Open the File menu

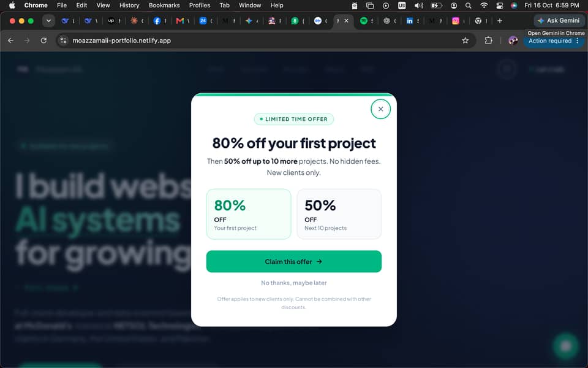pos(62,6)
